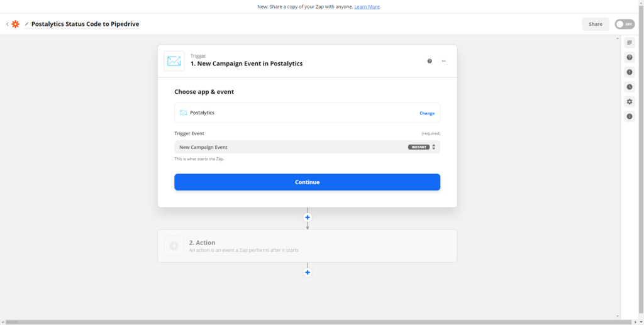Click the small Postalytics icon in app field
Viewport: 644px width, 325px height.
(x=183, y=113)
